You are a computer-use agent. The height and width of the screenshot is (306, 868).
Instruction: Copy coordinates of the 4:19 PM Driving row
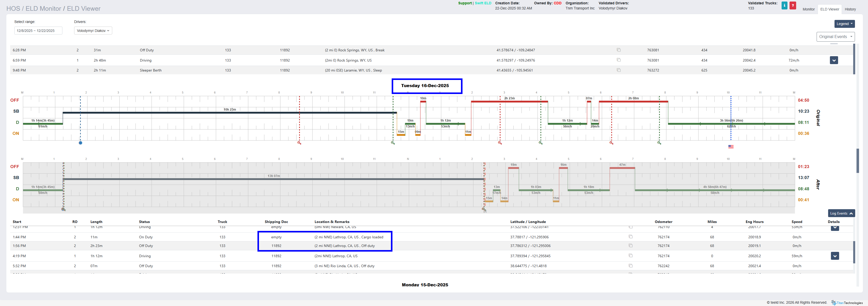tap(630, 255)
